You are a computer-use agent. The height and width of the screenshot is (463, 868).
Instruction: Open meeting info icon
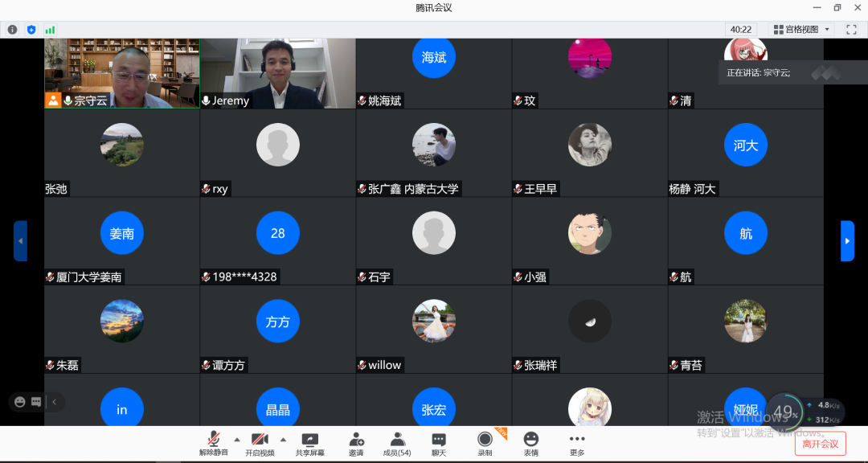click(12, 30)
